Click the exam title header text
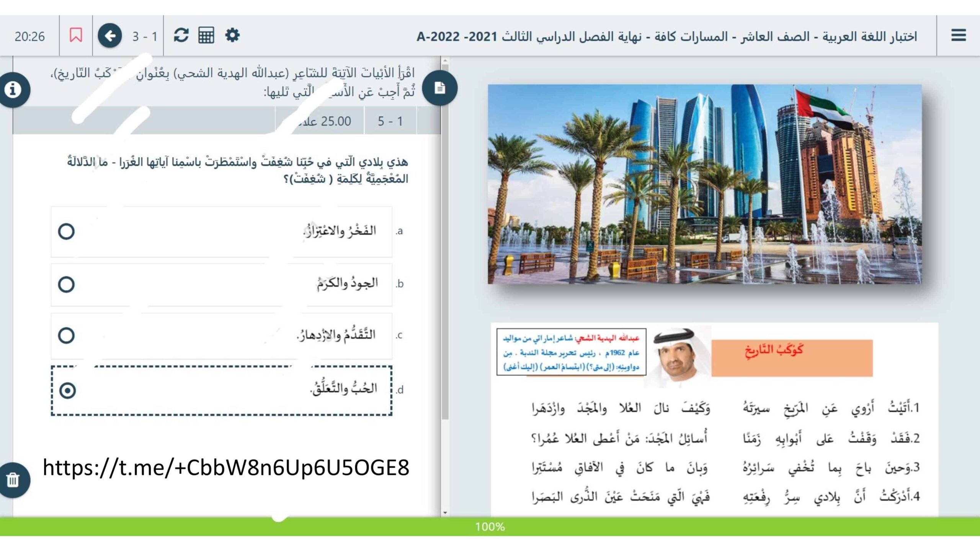The image size is (980, 551). [666, 36]
